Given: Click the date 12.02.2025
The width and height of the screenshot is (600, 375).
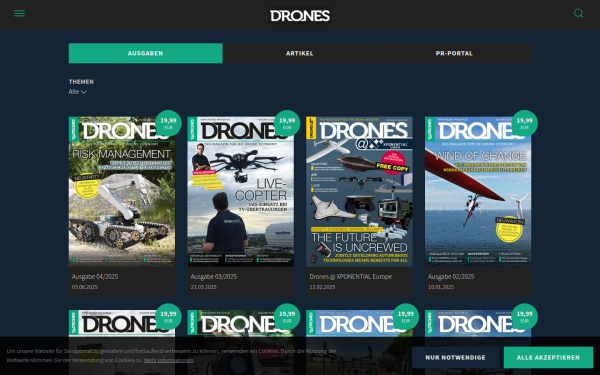Looking at the screenshot, I should pyautogui.click(x=322, y=287).
